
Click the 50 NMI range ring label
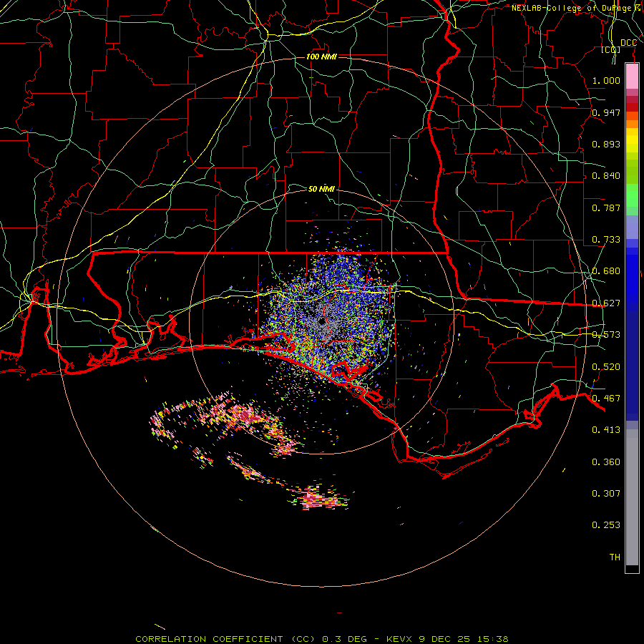[321, 189]
